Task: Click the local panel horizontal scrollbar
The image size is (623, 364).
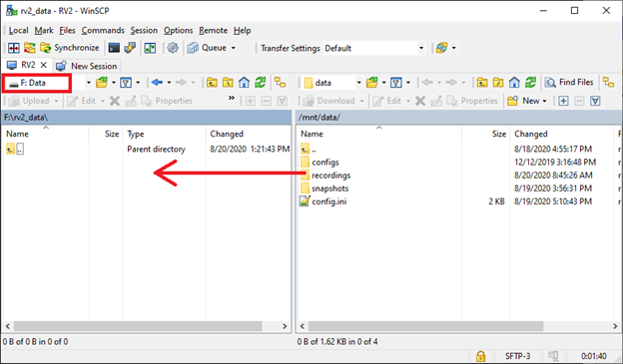Action: [x=138, y=326]
